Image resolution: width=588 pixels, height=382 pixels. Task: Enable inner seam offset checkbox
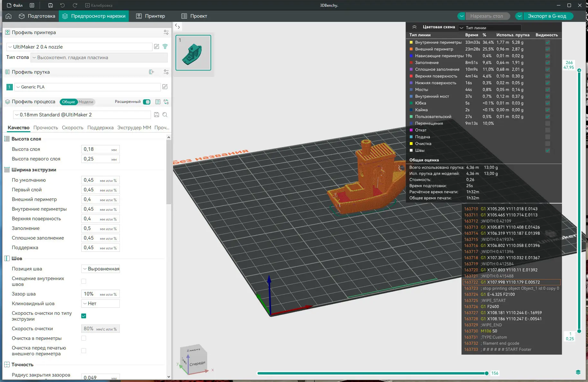click(x=84, y=281)
